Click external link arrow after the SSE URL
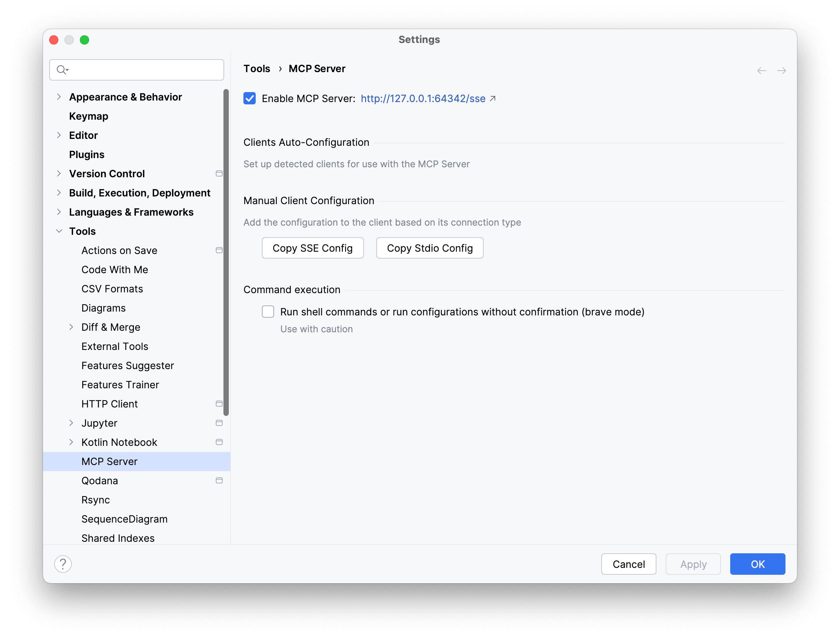The width and height of the screenshot is (840, 640). tap(493, 99)
